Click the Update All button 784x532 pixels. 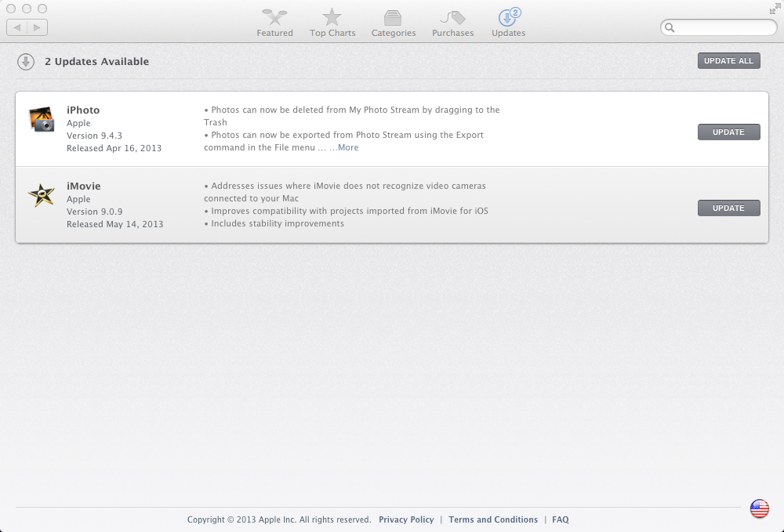coord(728,61)
